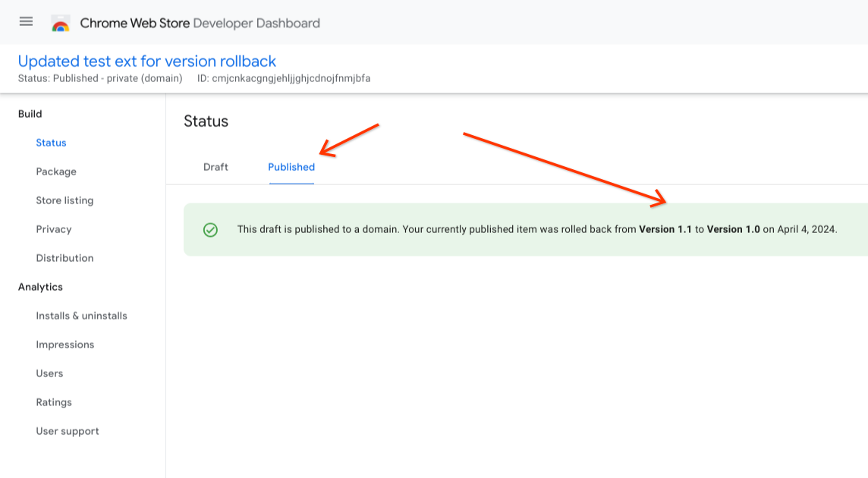Open the extension title link
The width and height of the screenshot is (868, 478).
[146, 61]
